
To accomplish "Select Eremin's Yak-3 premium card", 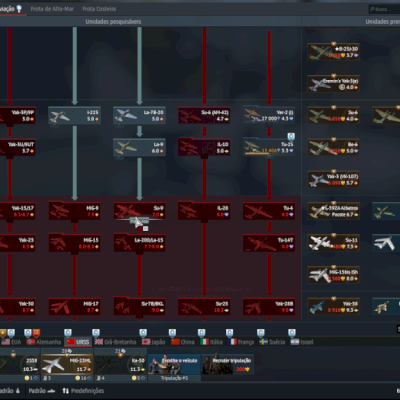I will click(x=334, y=84).
